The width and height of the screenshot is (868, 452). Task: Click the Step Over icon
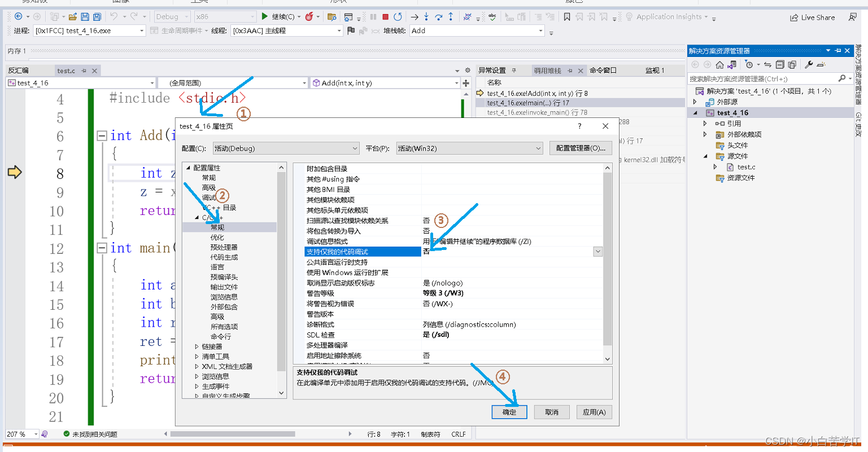pyautogui.click(x=438, y=17)
